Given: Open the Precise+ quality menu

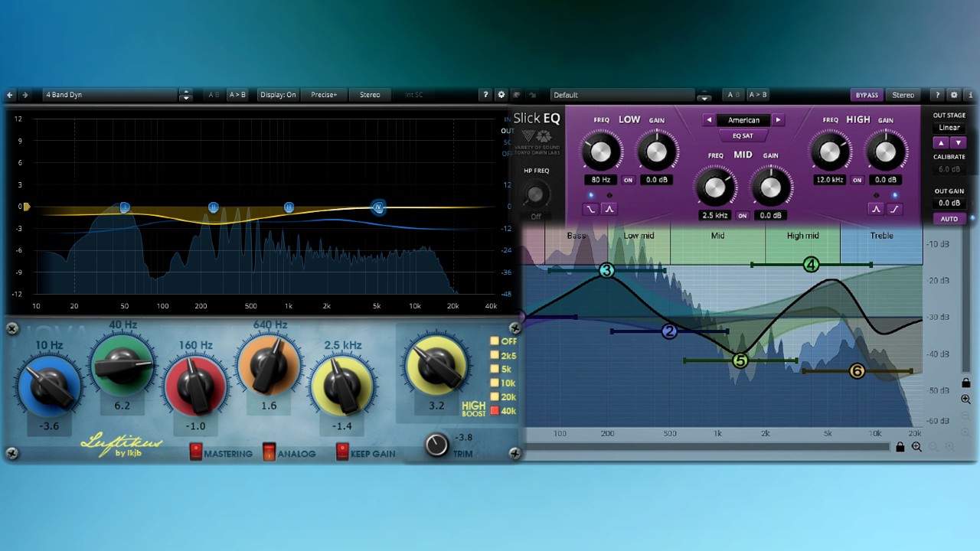Looking at the screenshot, I should [x=324, y=95].
